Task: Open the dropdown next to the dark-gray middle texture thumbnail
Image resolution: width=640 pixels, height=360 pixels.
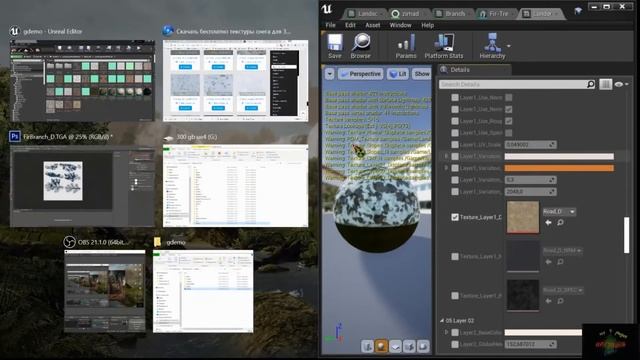Action: pos(562,250)
